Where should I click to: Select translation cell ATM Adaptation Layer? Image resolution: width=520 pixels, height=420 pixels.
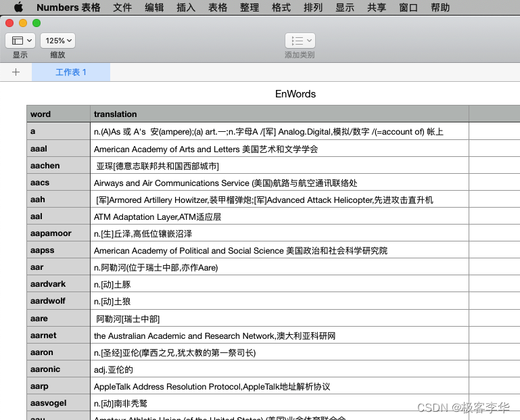[279, 216]
